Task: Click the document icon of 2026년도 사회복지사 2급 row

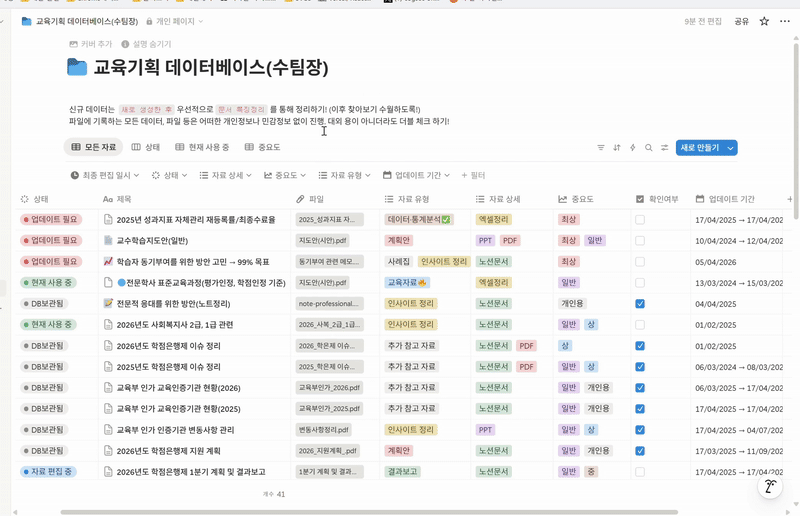Action: point(108,325)
